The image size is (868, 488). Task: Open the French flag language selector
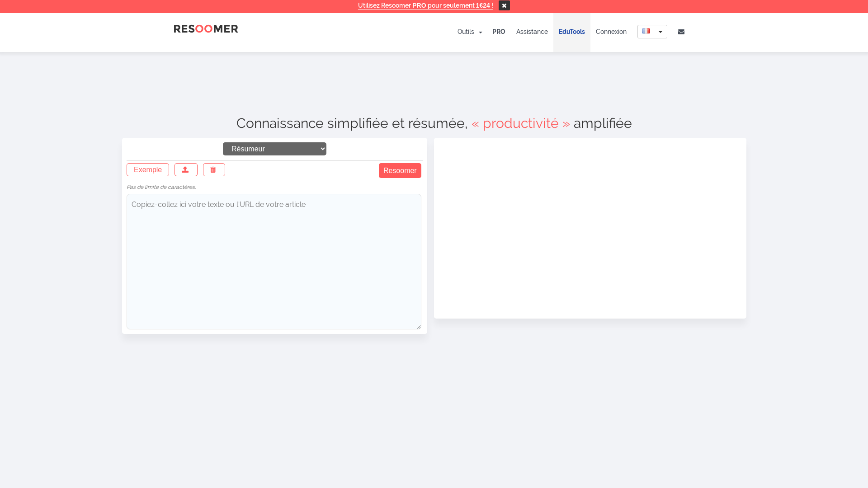coord(652,32)
